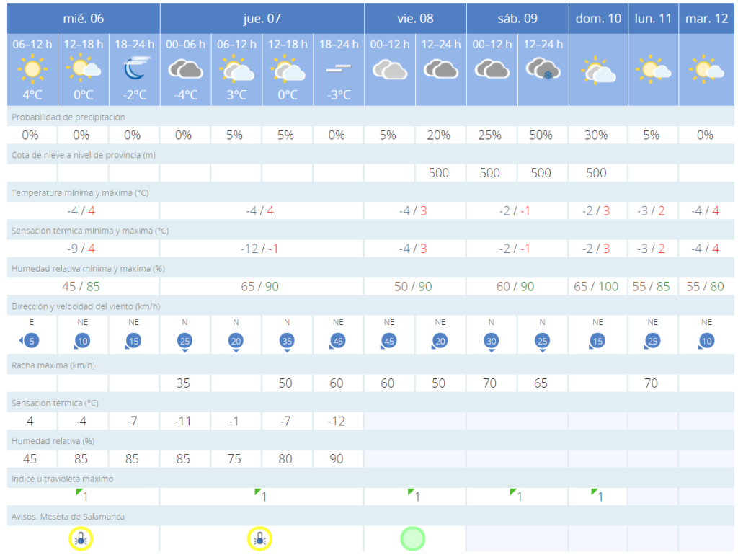This screenshot has width=738, height=560.
Task: Click the sun and cloud icon under lun. 11
Action: pyautogui.click(x=653, y=69)
